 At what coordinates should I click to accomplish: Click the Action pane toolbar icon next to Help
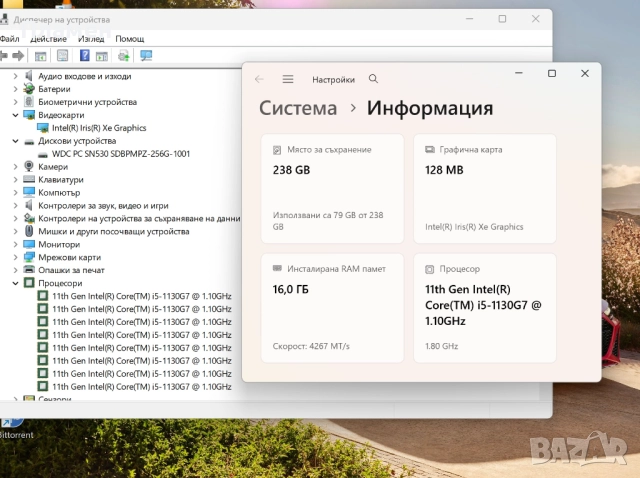(102, 56)
